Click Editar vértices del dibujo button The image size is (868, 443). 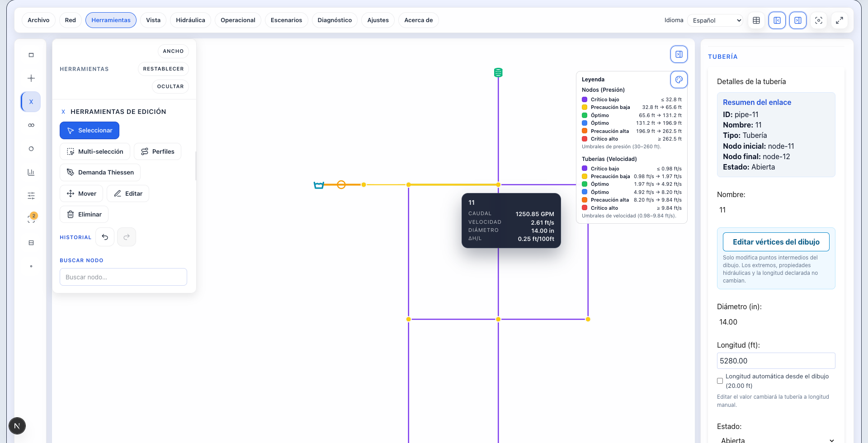click(776, 242)
